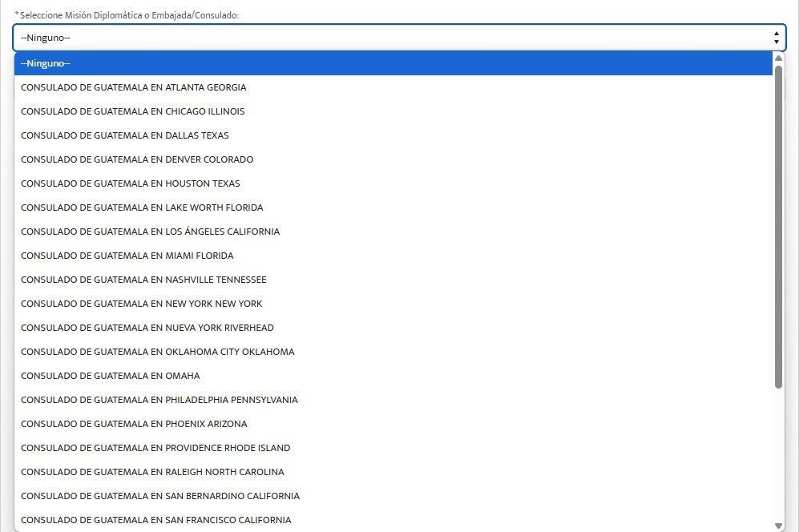Choose Consulado de Guatemala en Oklahoma City Oklahoma
The image size is (799, 532).
(393, 351)
